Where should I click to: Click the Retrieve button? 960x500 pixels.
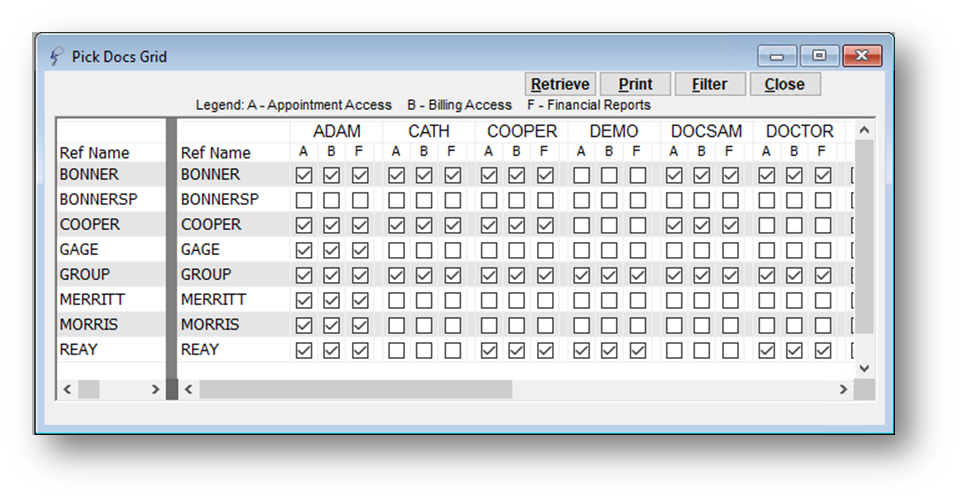[560, 84]
